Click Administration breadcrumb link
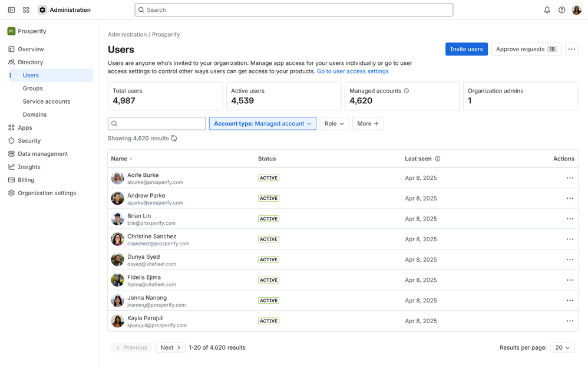588x368 pixels. tap(127, 35)
